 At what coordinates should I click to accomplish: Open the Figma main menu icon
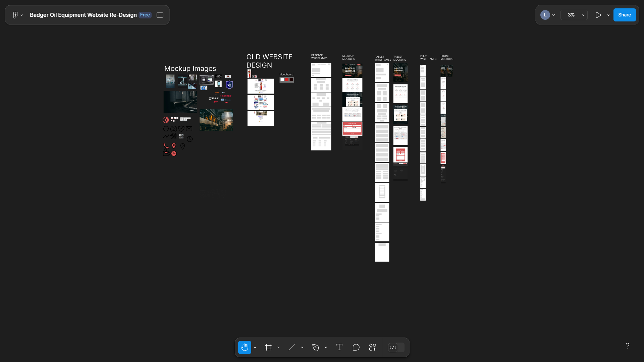click(15, 15)
